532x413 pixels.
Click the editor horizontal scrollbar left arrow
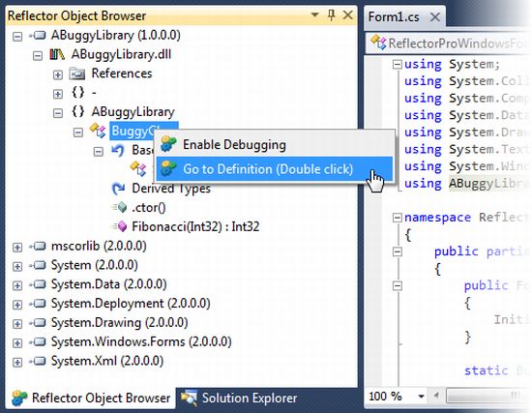[437, 396]
